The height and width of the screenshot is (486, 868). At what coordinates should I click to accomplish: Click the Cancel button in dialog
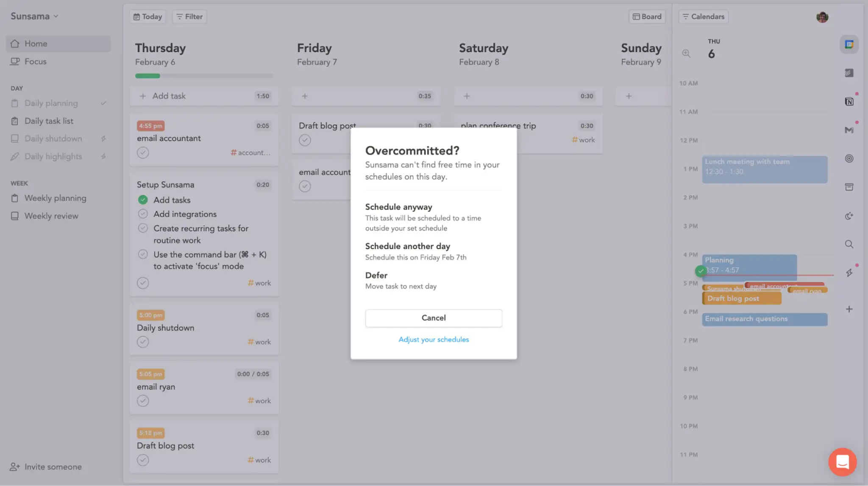[x=434, y=318]
